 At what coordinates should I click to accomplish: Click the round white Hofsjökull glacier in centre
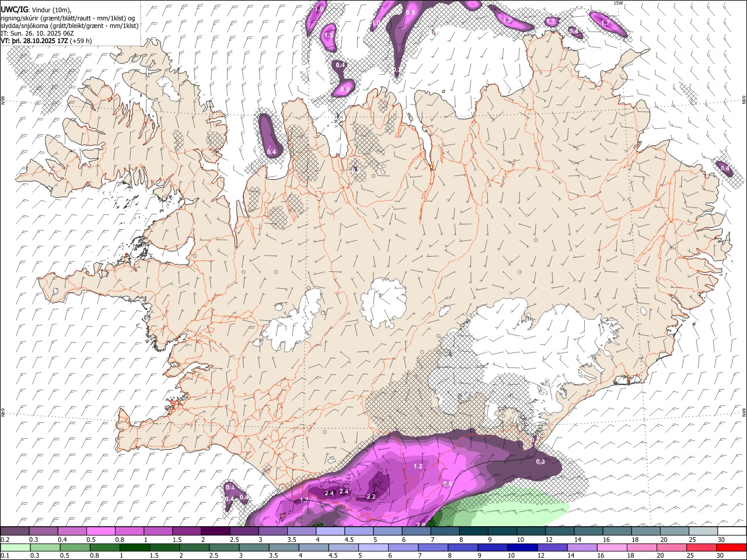tap(383, 302)
